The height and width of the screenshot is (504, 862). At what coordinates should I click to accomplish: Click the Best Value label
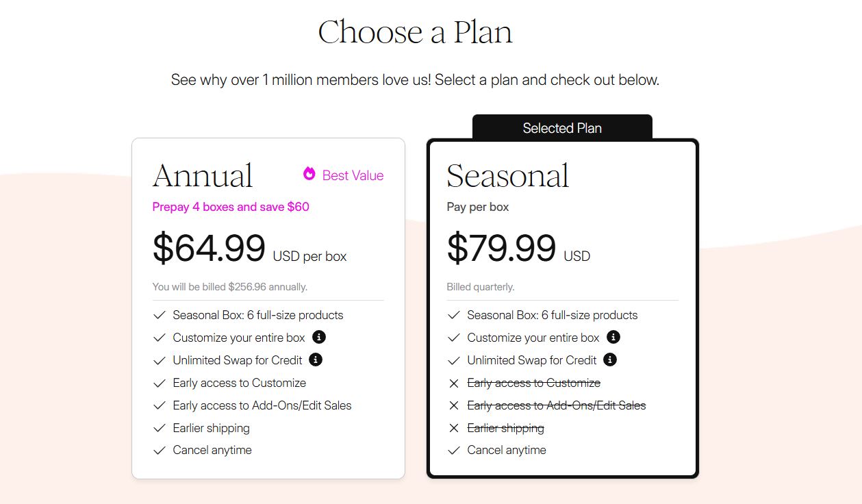tap(353, 175)
